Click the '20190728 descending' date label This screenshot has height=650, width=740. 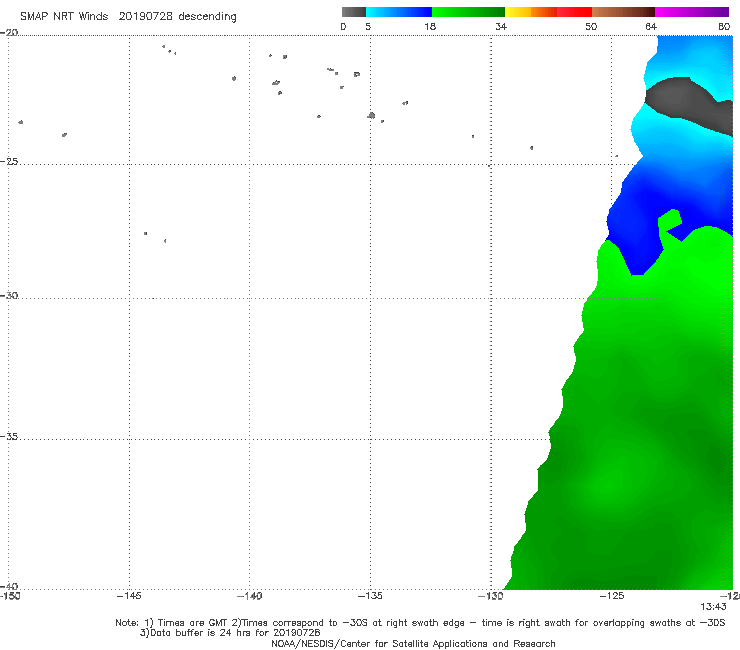coord(177,17)
